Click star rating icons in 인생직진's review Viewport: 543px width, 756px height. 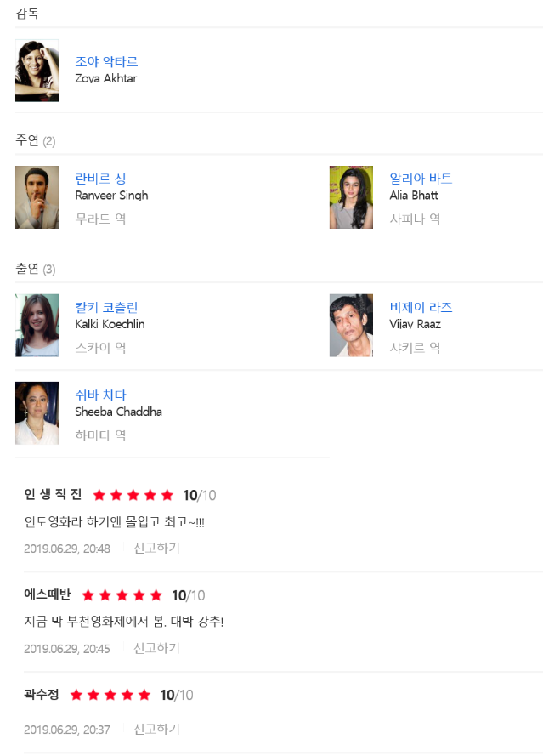133,495
